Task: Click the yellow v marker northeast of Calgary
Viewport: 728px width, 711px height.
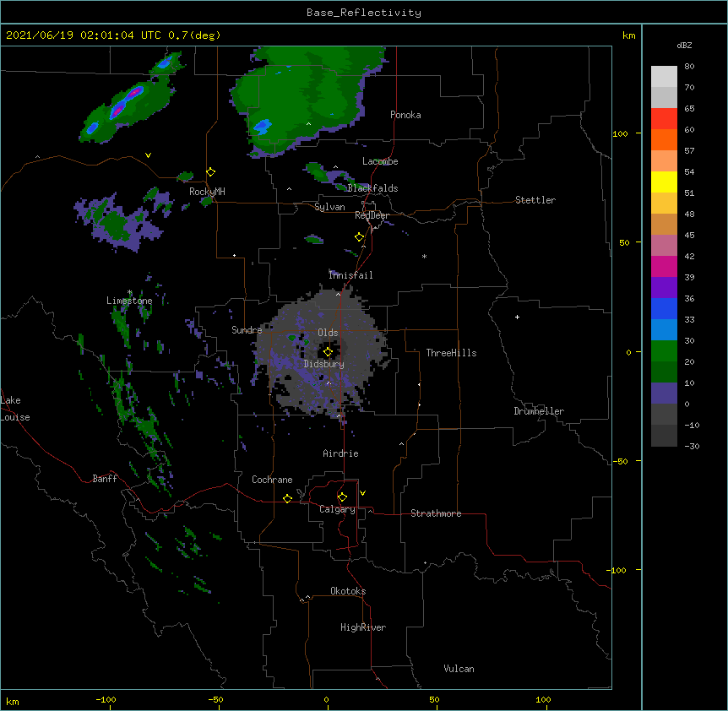Action: [x=362, y=493]
